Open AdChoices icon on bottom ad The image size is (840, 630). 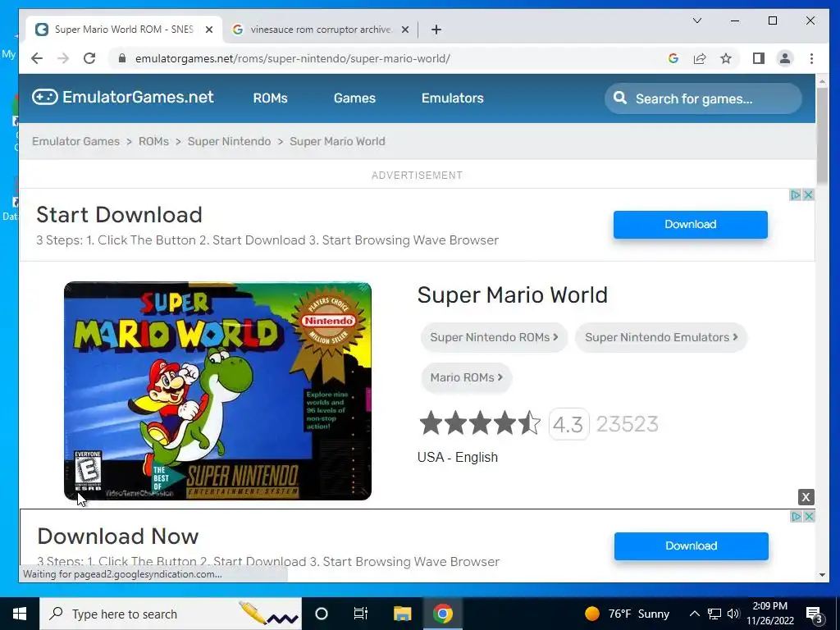797,517
